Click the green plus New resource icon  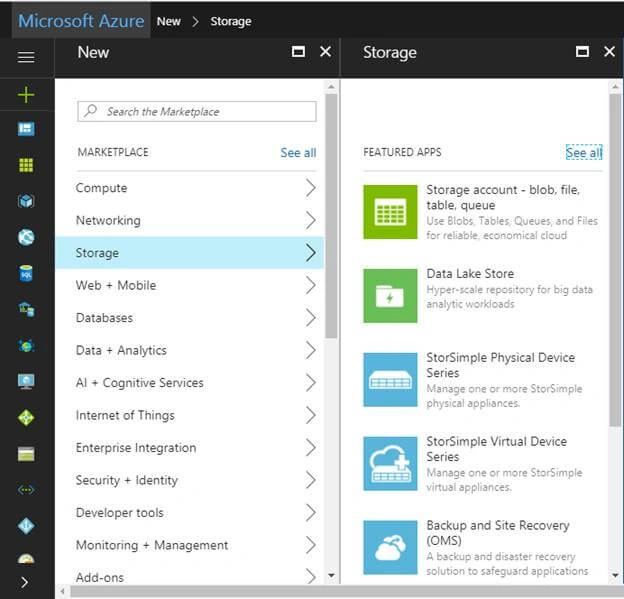point(26,95)
